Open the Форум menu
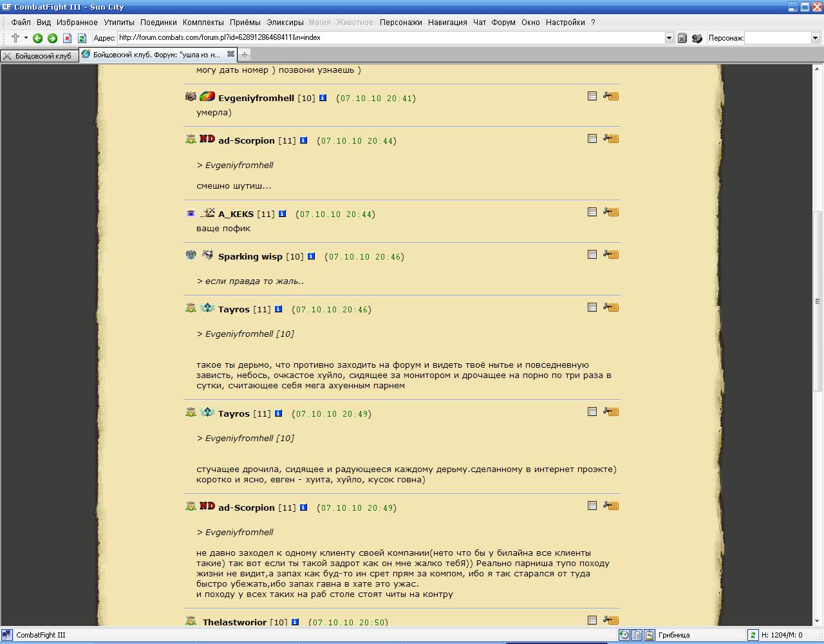The image size is (824, 644). pos(503,22)
